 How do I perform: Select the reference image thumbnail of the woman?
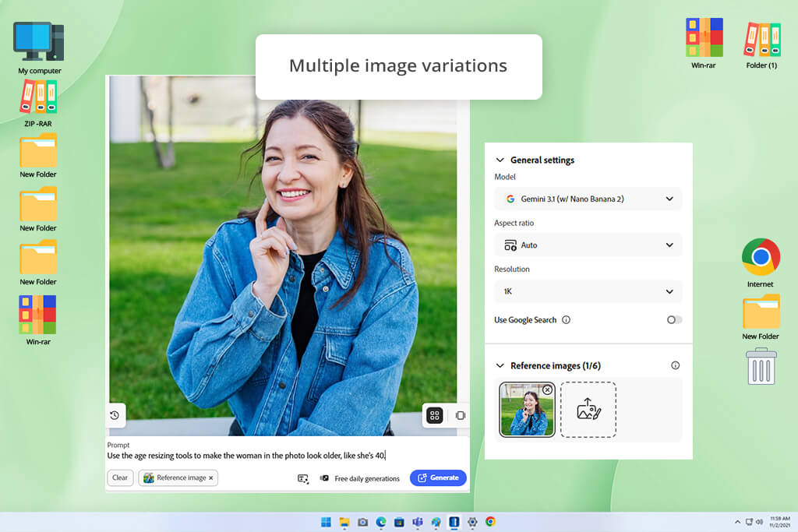point(527,410)
